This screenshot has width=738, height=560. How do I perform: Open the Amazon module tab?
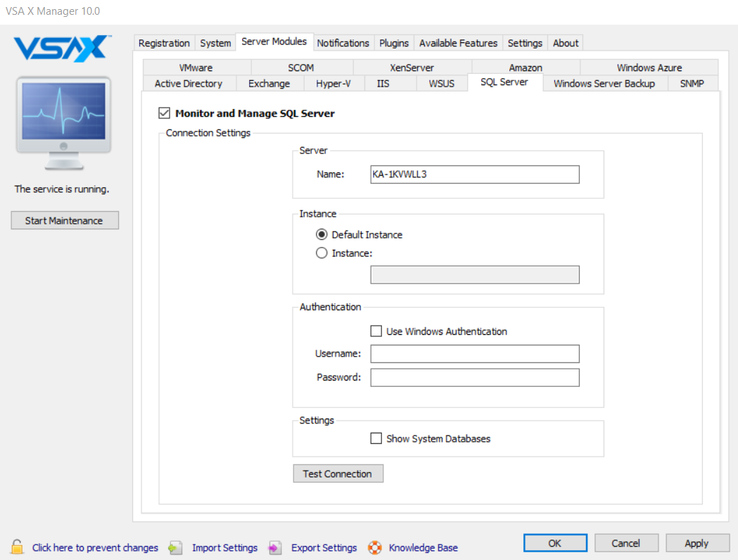(x=526, y=68)
